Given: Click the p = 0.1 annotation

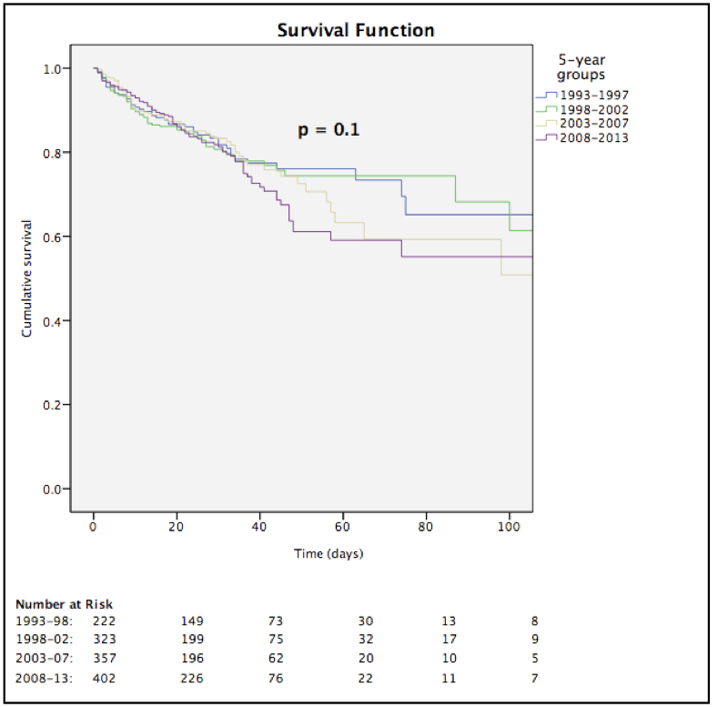Looking at the screenshot, I should pos(329,130).
